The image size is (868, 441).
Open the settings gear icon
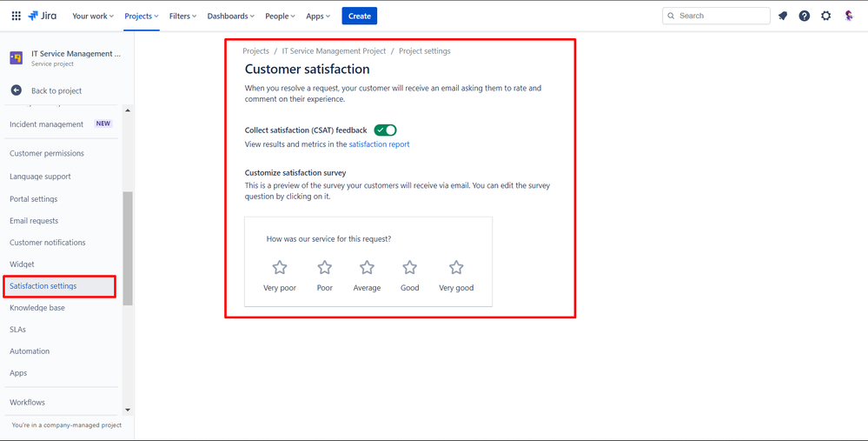click(826, 16)
